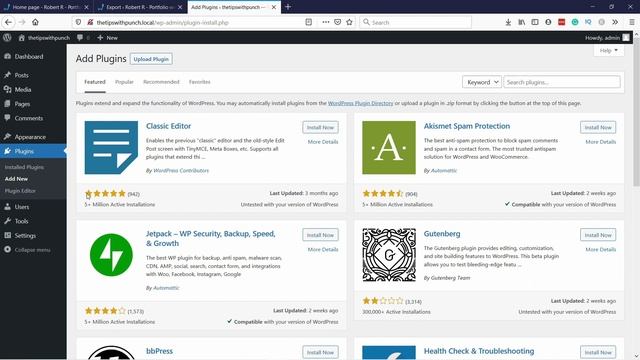Click the green circular extension icon

[575, 22]
